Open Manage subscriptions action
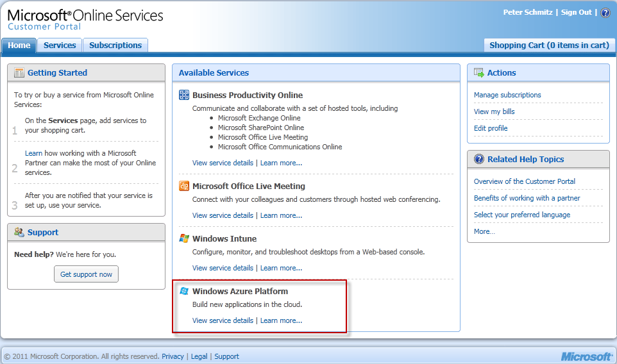 [507, 95]
